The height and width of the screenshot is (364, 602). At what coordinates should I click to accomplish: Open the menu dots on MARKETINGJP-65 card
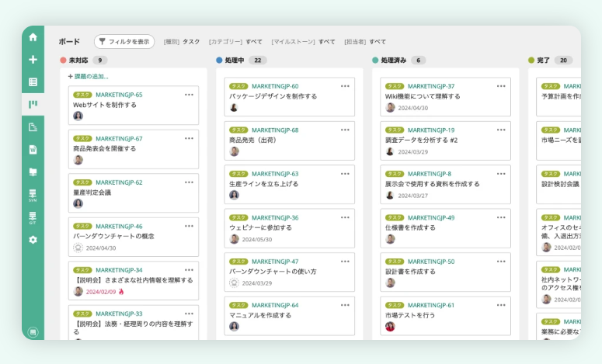189,95
